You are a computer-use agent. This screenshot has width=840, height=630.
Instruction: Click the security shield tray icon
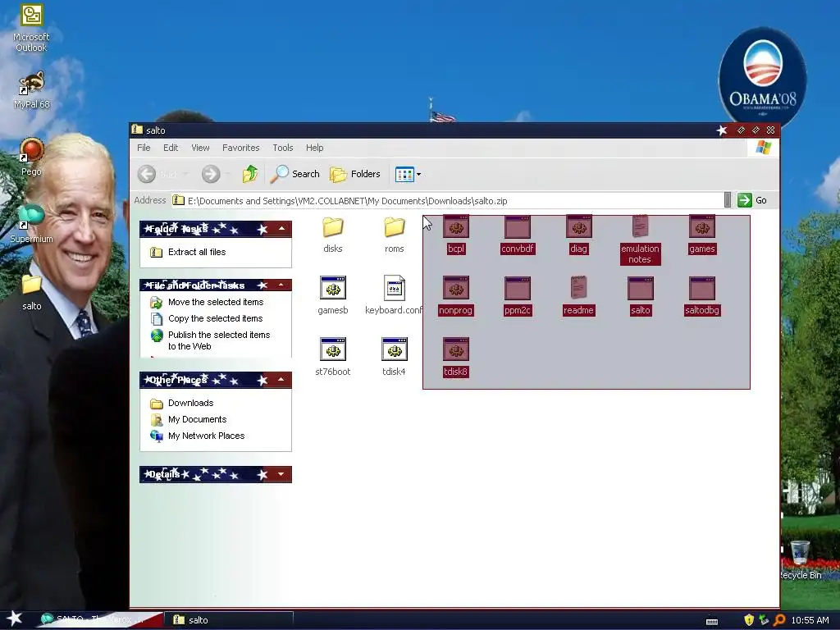[749, 620]
